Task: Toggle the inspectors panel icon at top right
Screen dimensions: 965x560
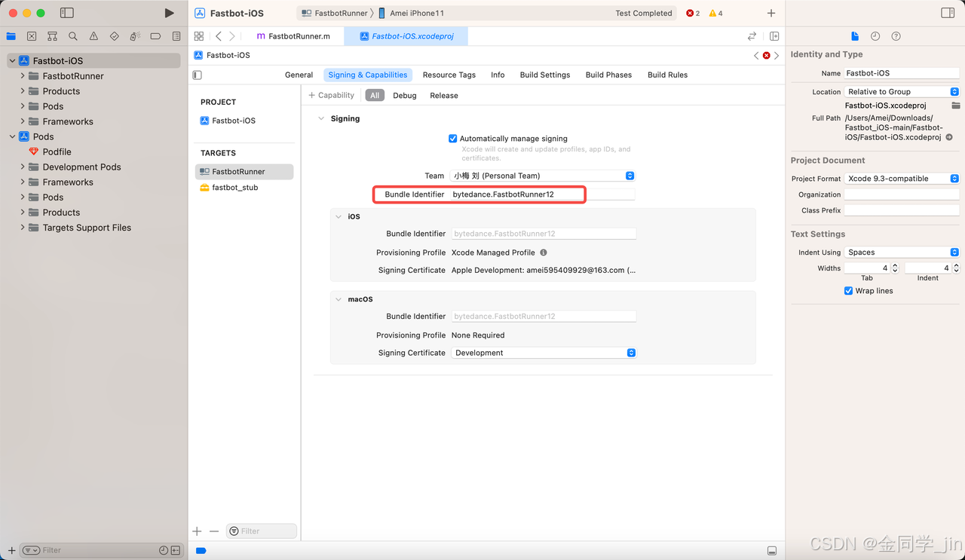Action: coord(948,13)
